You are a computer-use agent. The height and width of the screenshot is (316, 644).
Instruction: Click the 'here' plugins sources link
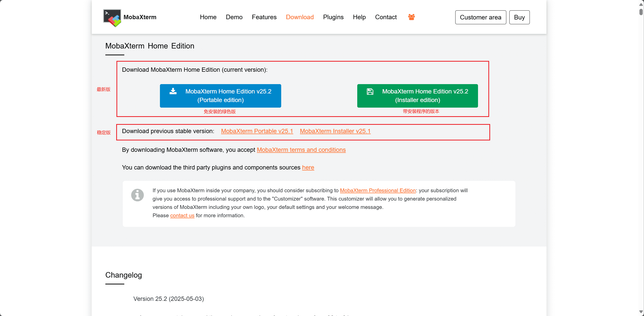(308, 167)
